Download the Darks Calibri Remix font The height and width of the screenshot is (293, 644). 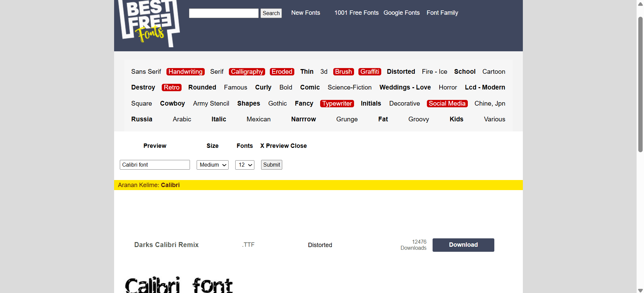[x=463, y=245]
